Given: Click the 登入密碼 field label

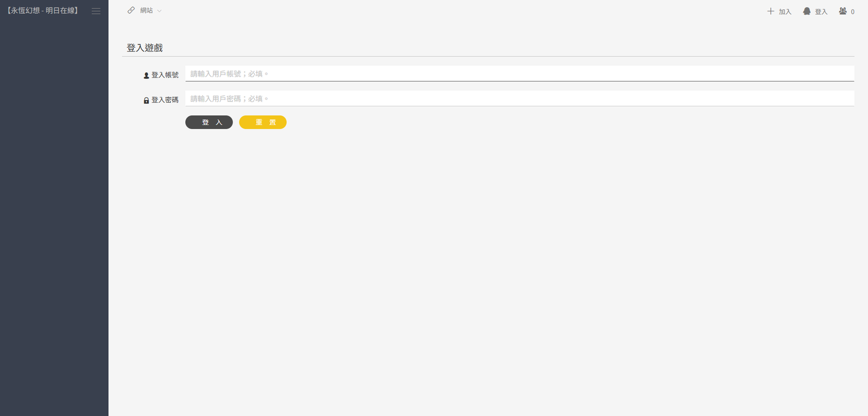Looking at the screenshot, I should click(x=165, y=100).
